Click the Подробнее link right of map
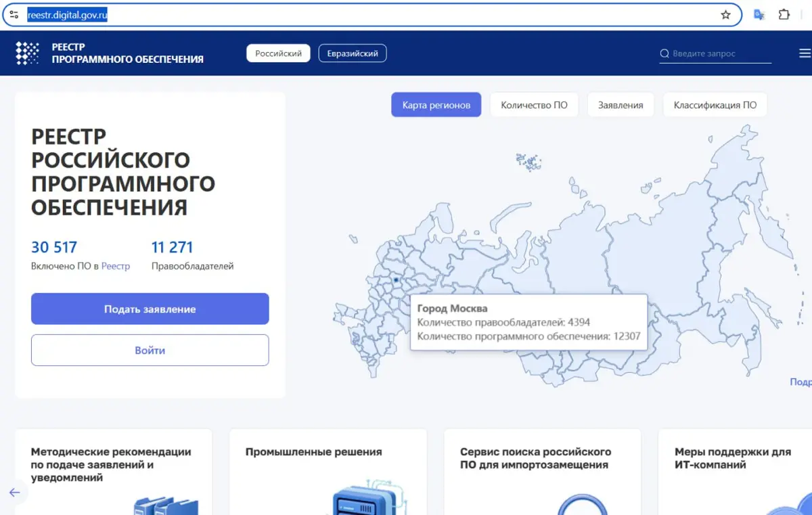This screenshot has height=515, width=812. coord(801,382)
